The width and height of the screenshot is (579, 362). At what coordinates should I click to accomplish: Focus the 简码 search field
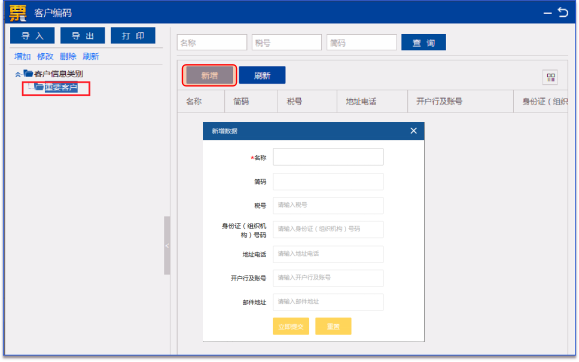coord(362,42)
